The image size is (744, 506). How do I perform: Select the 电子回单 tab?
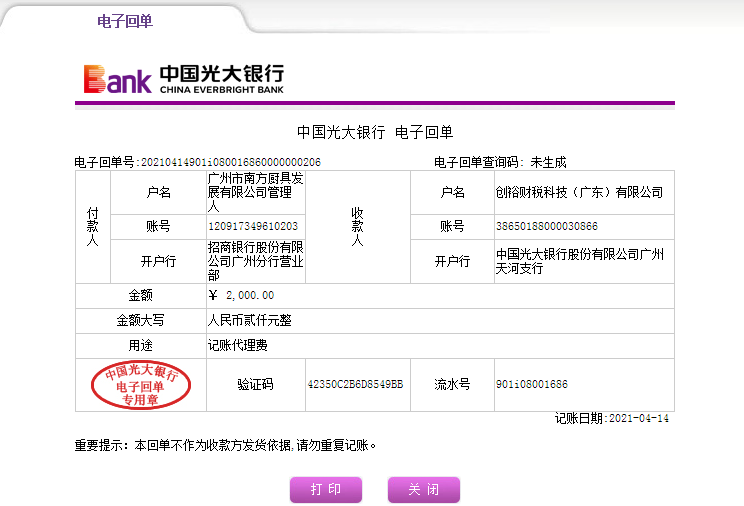125,21
